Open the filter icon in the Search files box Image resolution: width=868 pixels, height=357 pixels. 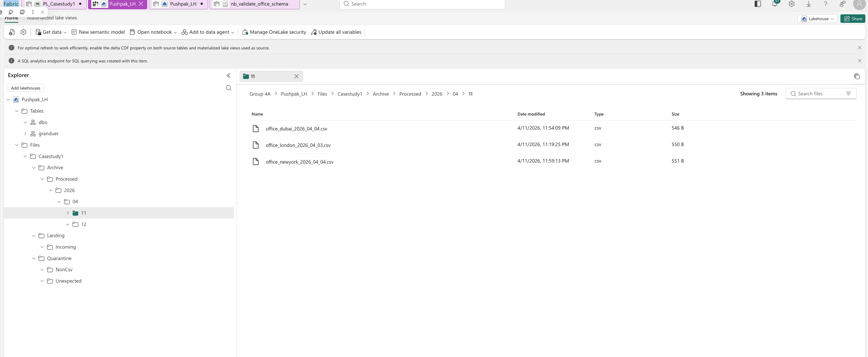848,94
